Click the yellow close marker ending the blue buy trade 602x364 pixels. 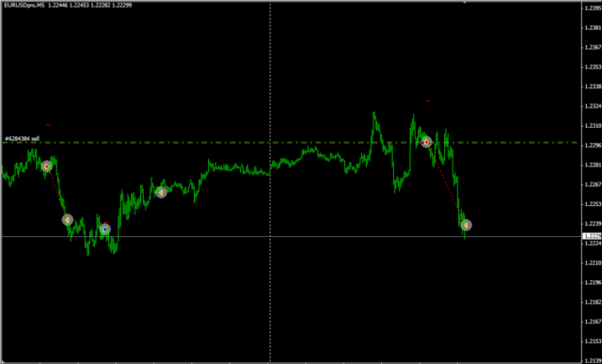pos(161,192)
